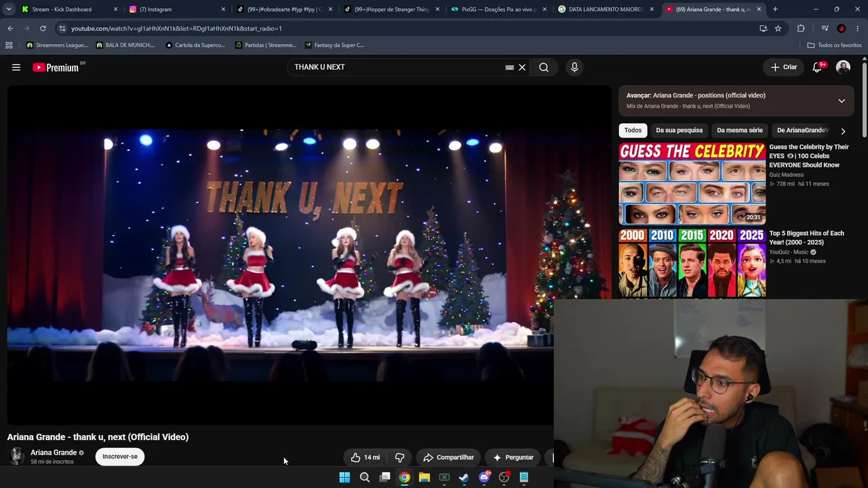
Task: Switch to the PixGG tab
Action: pos(498,9)
